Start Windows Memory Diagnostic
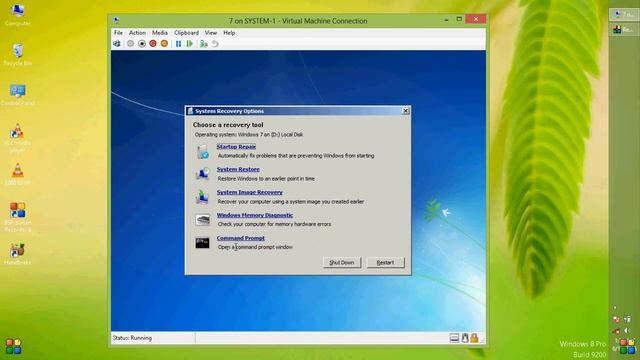This screenshot has width=640, height=360. point(255,215)
